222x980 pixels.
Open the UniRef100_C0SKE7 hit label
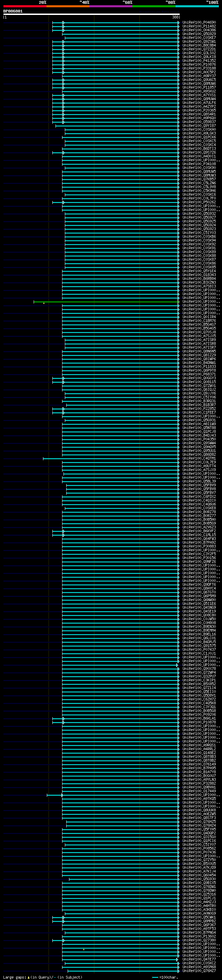coord(199,38)
